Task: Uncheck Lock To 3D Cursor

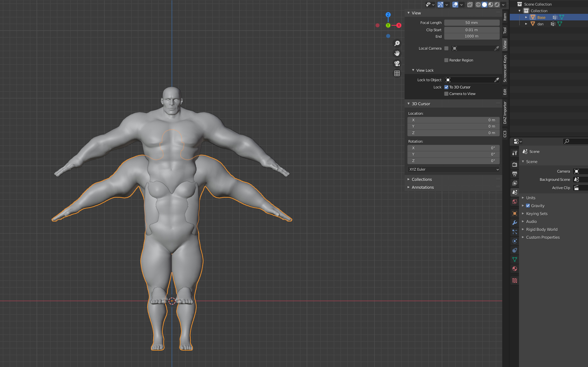Action: point(446,87)
